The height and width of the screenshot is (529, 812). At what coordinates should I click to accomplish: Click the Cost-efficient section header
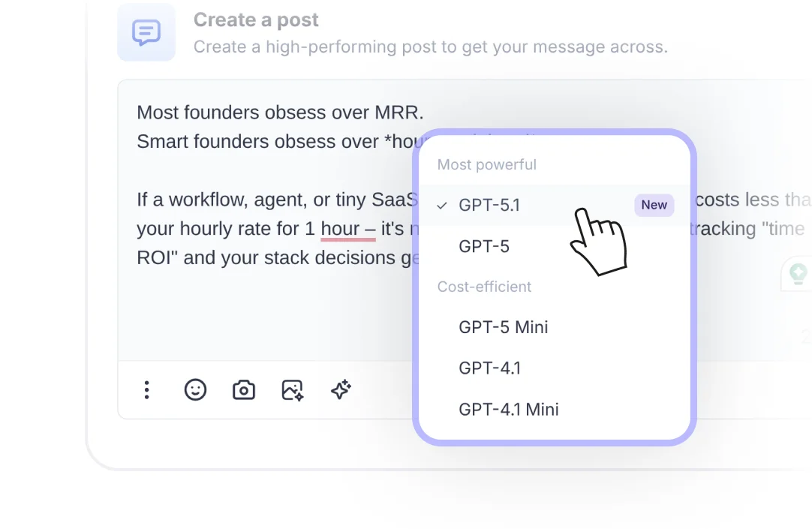point(484,287)
